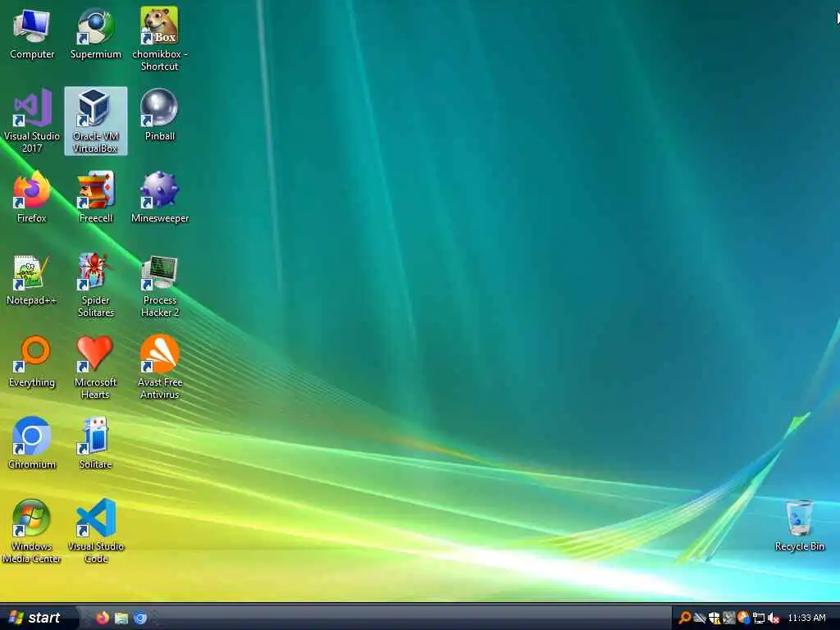Select the Minesweeper desktop icon
The height and width of the screenshot is (630, 840).
pyautogui.click(x=160, y=197)
